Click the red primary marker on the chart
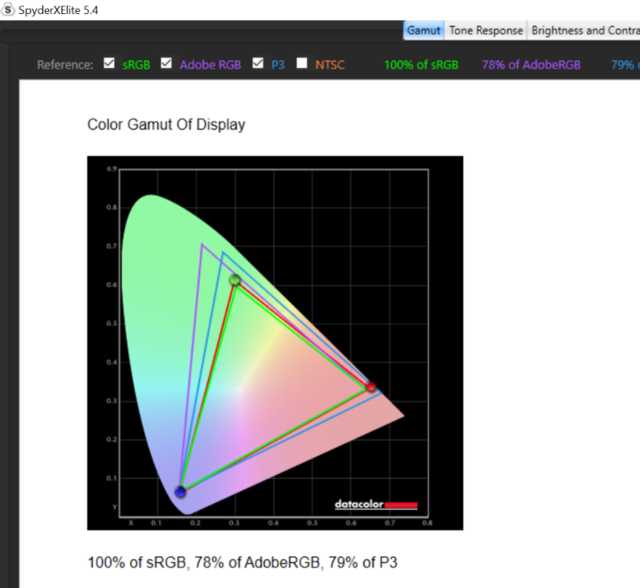The width and height of the screenshot is (640, 588). 371,387
